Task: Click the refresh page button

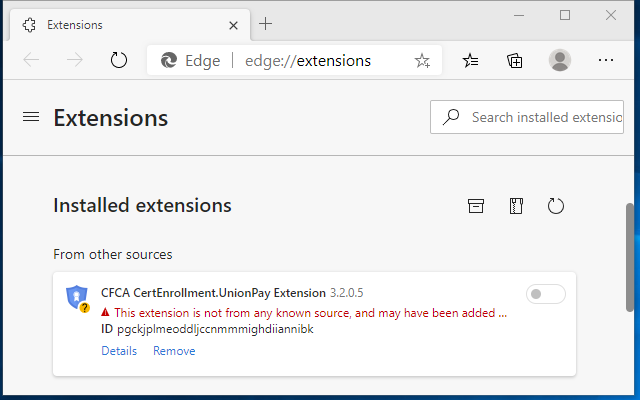Action: (x=119, y=60)
